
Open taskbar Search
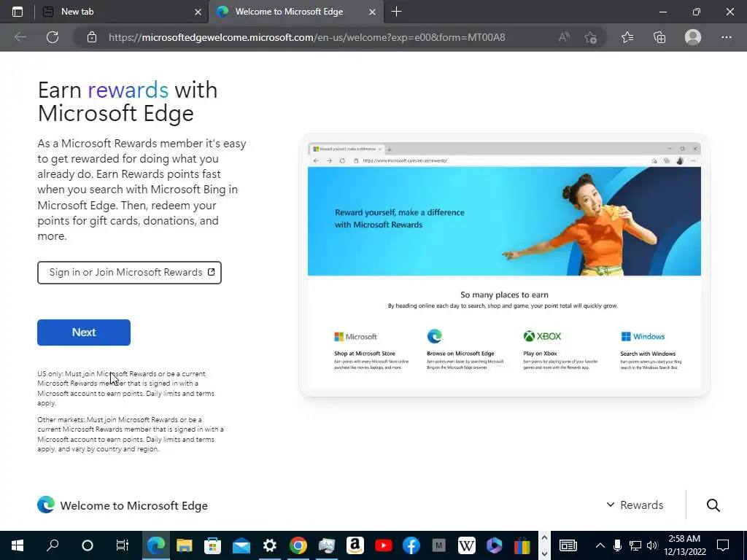(53, 545)
